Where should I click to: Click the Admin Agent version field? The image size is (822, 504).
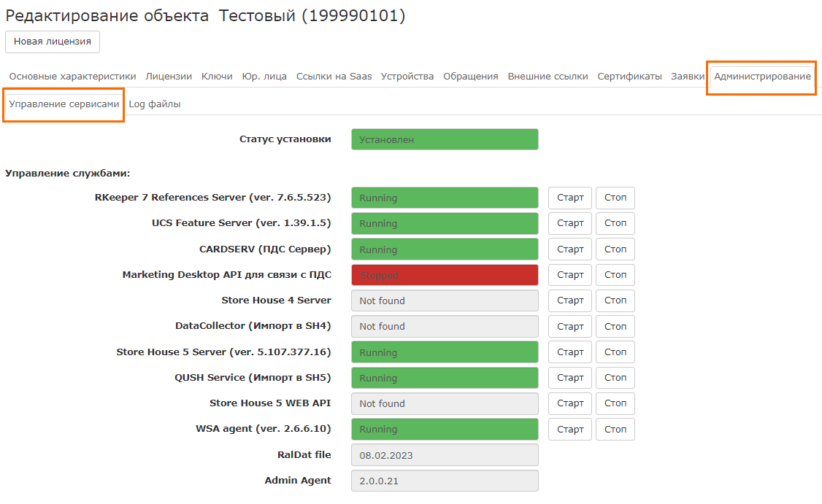coord(445,481)
